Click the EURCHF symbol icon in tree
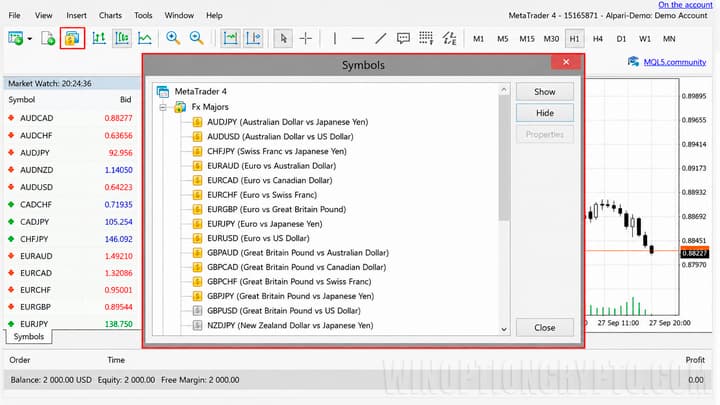This screenshot has height=405, width=720. pos(197,195)
